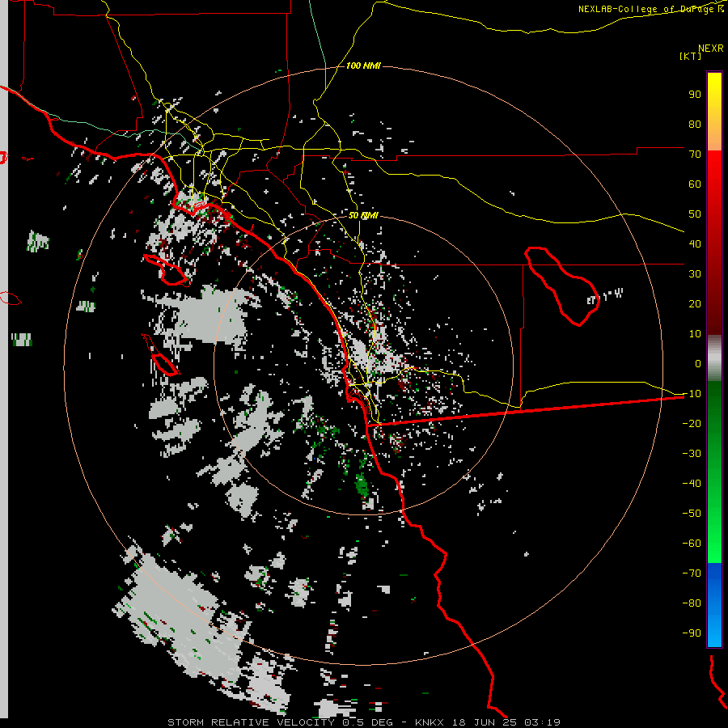Image resolution: width=728 pixels, height=728 pixels.
Task: Click the -20 value on velocity scale
Action: [692, 423]
